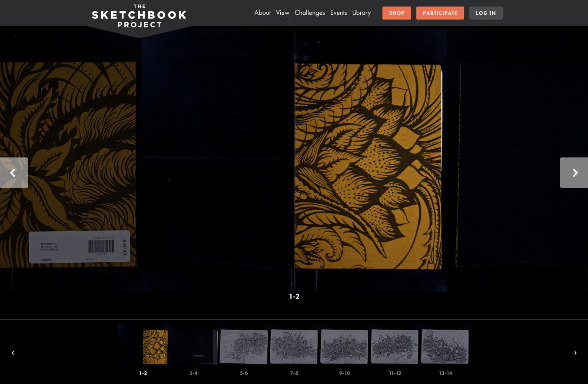The image size is (588, 384).
Task: Click the 1-2 caption under the main viewer
Action: click(x=294, y=297)
